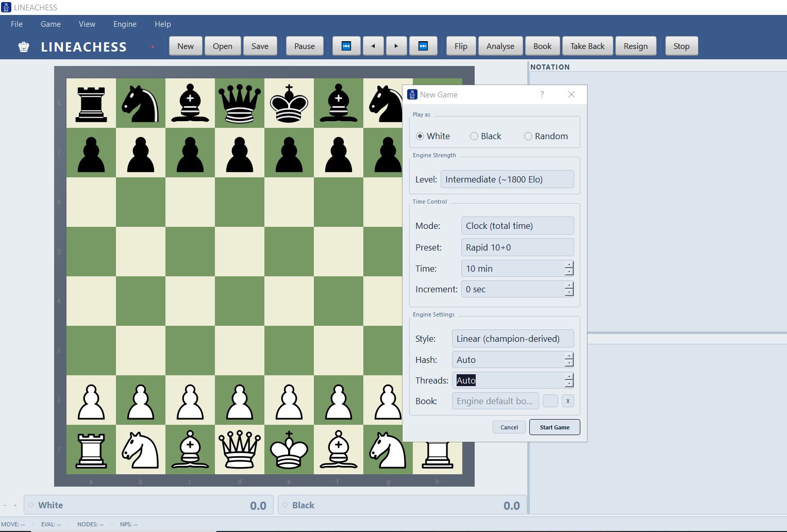Pause the current game
Screen dimensions: 787x532
(x=304, y=46)
